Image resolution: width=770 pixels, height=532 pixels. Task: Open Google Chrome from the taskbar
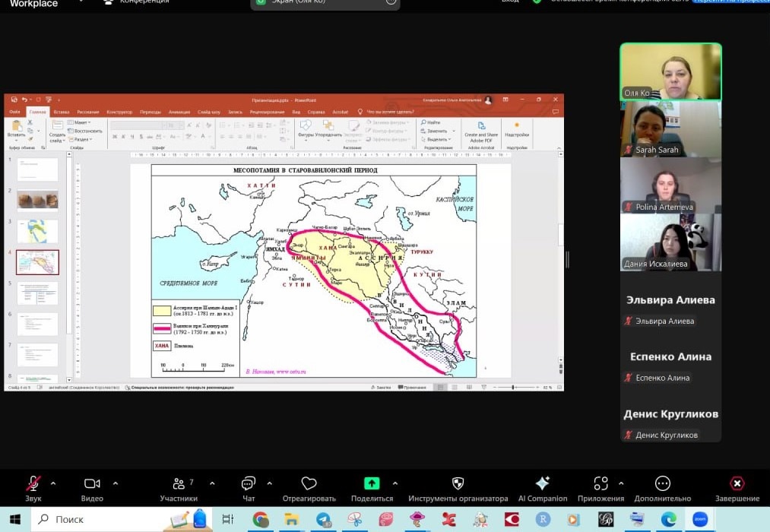coord(261,519)
